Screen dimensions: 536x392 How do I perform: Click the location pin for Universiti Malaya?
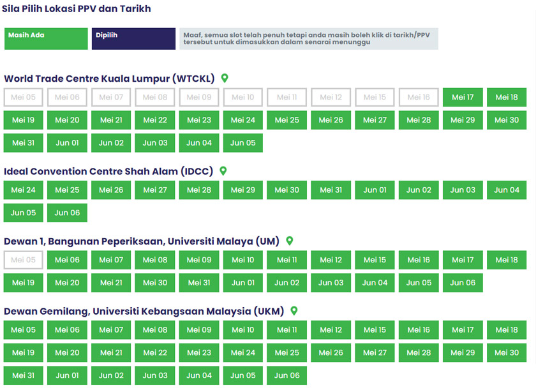[289, 241]
